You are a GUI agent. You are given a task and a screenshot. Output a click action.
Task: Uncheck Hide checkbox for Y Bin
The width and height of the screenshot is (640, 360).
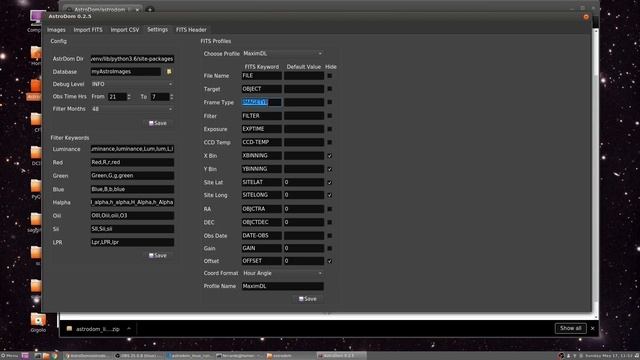(330, 169)
